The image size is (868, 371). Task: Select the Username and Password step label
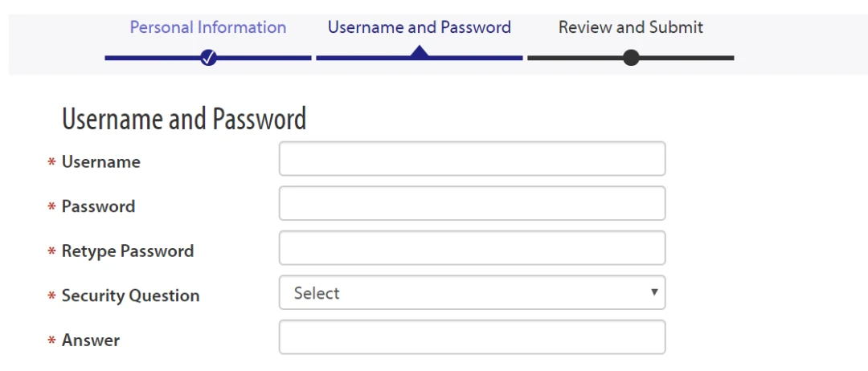pyautogui.click(x=420, y=27)
